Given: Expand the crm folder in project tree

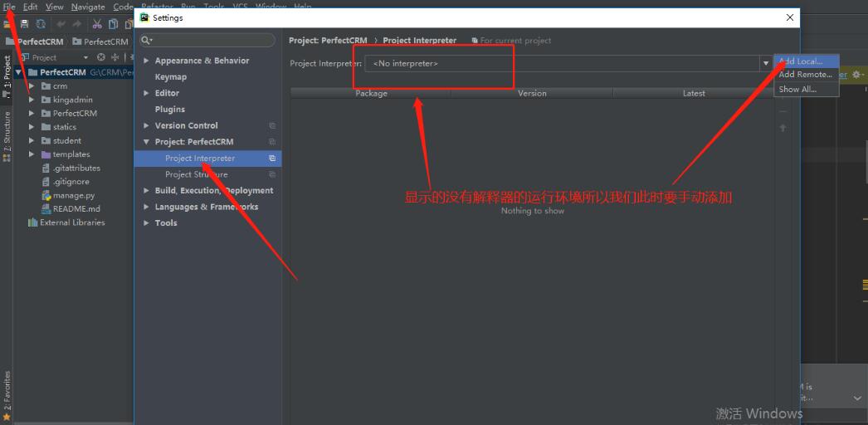Looking at the screenshot, I should click(x=32, y=85).
